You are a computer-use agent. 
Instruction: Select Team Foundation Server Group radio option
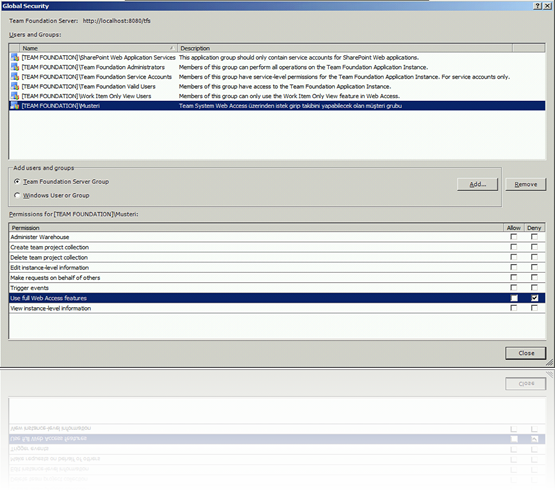[x=17, y=181]
